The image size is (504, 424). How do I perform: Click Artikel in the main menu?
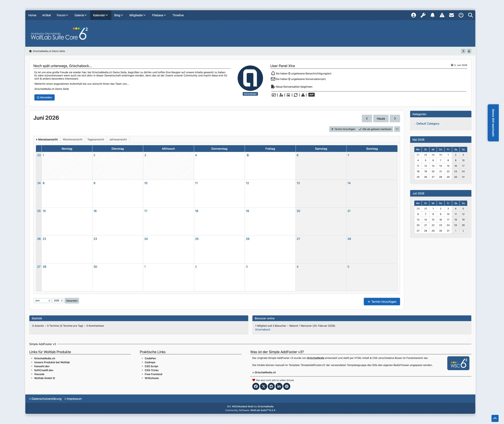pos(46,15)
